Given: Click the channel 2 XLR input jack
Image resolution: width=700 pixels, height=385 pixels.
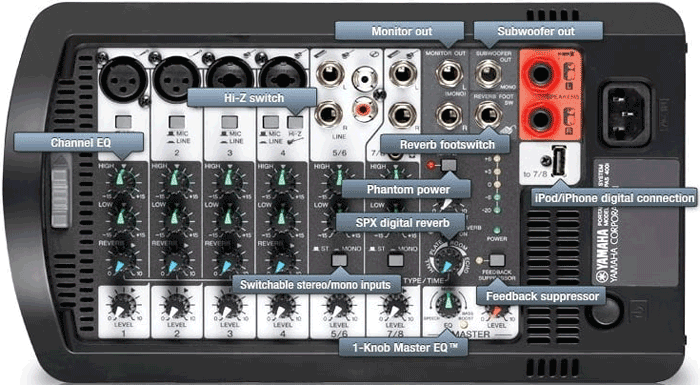Looking at the screenshot, I should click(x=176, y=79).
